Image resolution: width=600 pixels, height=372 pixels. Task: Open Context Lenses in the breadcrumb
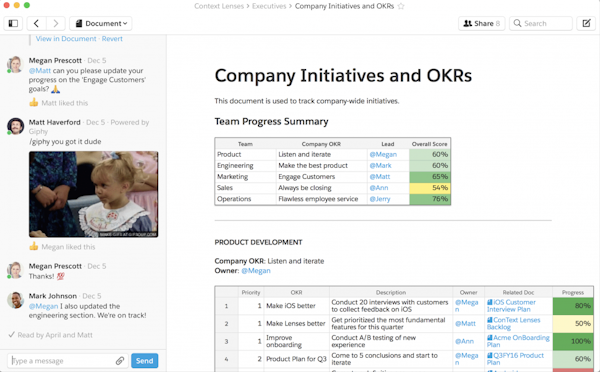(x=219, y=6)
